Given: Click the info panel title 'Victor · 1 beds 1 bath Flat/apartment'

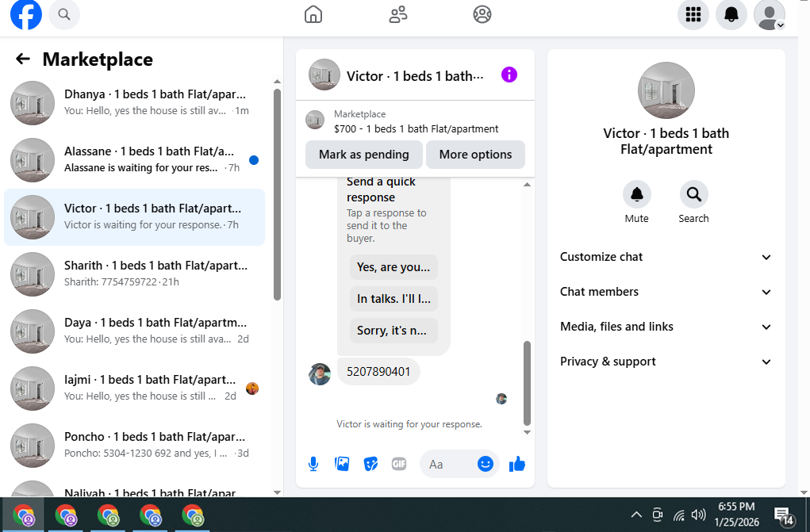Looking at the screenshot, I should click(666, 141).
